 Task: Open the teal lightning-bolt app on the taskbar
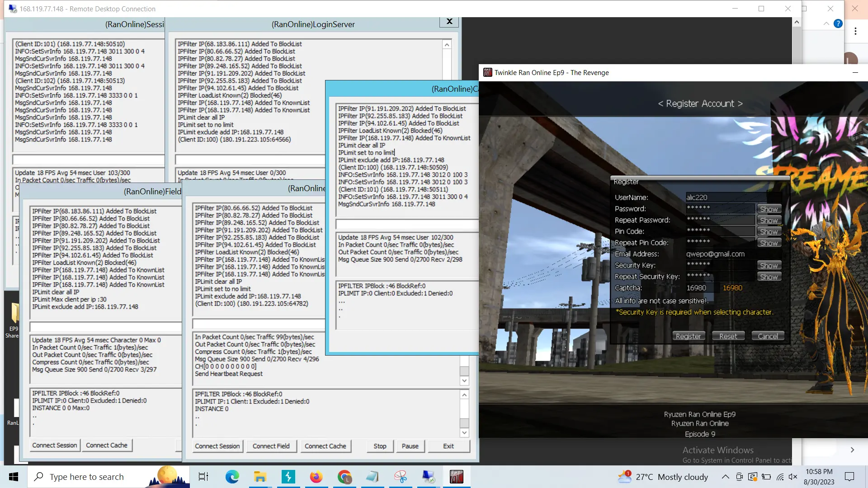(x=288, y=477)
